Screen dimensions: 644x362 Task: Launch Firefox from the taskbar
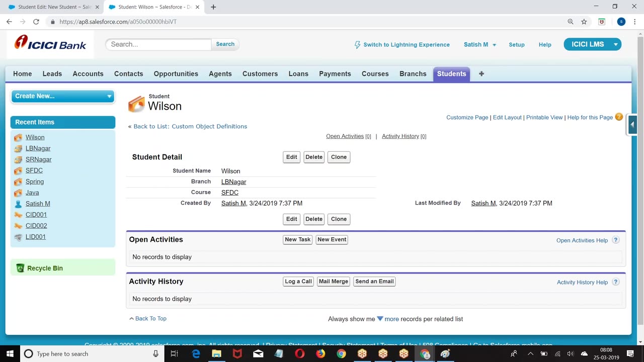tap(320, 353)
